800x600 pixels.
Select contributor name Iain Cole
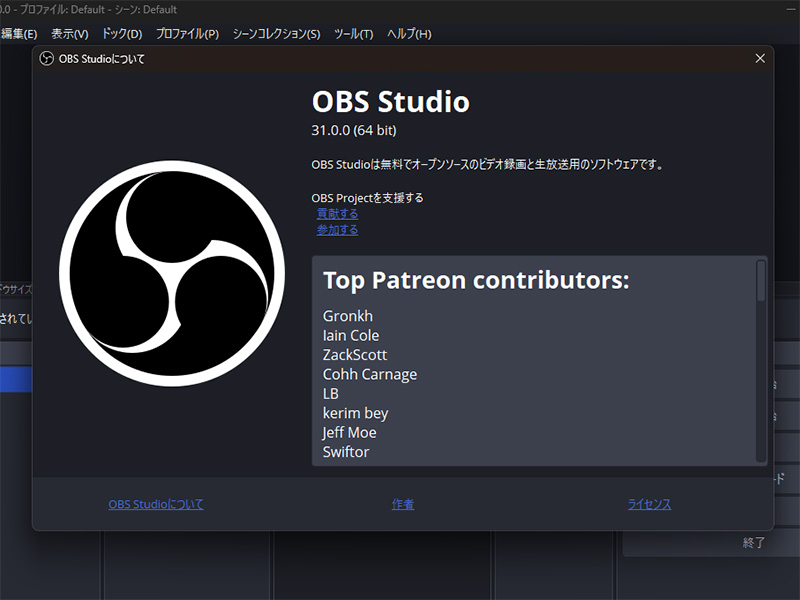pos(351,335)
